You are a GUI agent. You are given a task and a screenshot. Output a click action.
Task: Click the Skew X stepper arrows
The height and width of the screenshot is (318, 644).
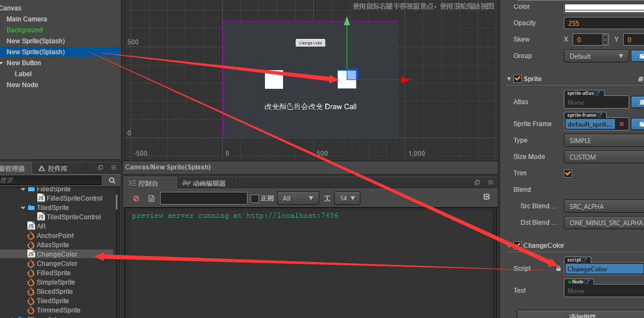(x=605, y=39)
